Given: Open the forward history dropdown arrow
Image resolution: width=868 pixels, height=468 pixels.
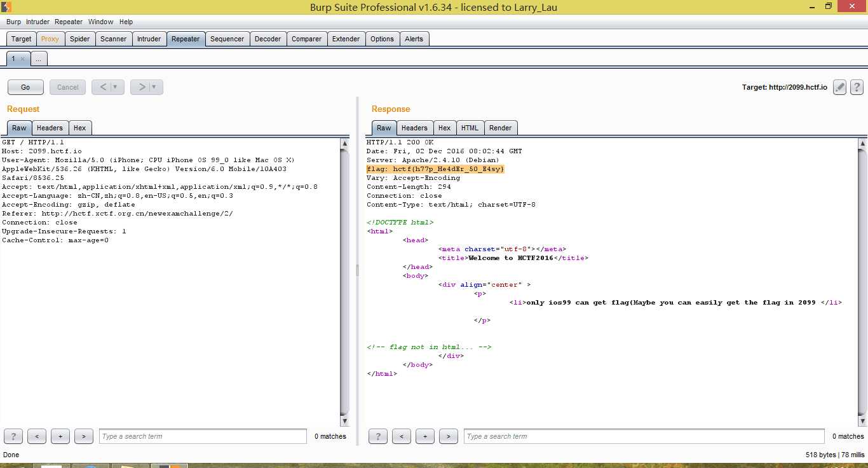Looking at the screenshot, I should tap(154, 87).
